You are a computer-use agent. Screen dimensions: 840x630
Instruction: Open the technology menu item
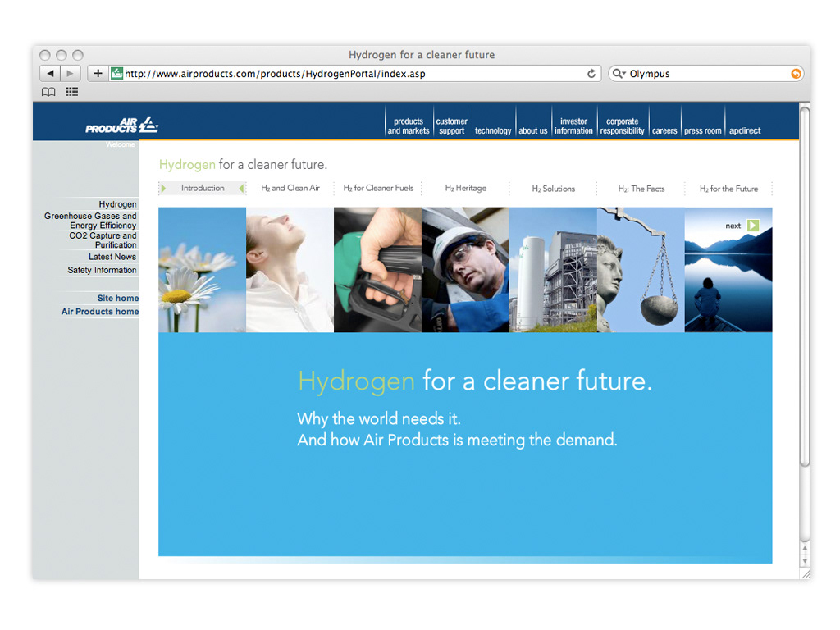(x=493, y=130)
